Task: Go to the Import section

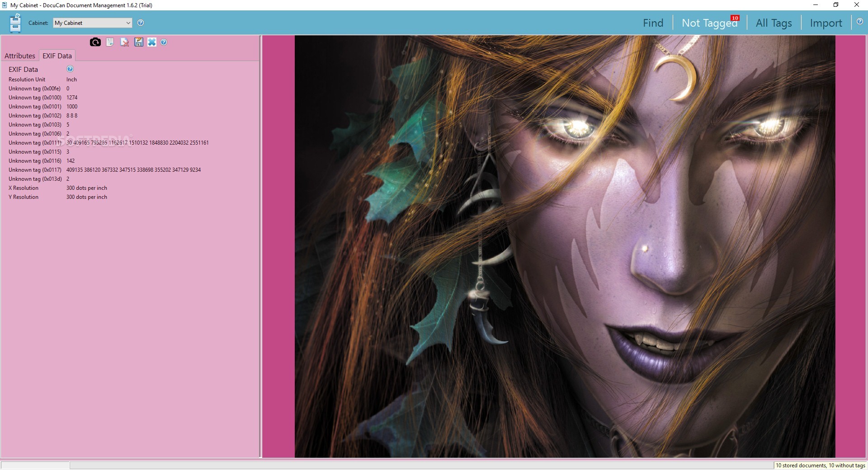Action: click(826, 23)
